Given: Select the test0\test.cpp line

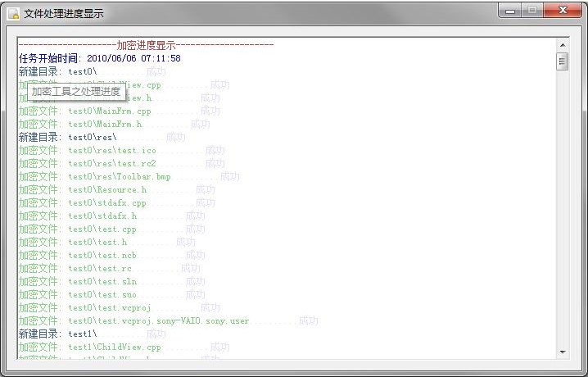Looking at the screenshot, I should pyautogui.click(x=112, y=229).
